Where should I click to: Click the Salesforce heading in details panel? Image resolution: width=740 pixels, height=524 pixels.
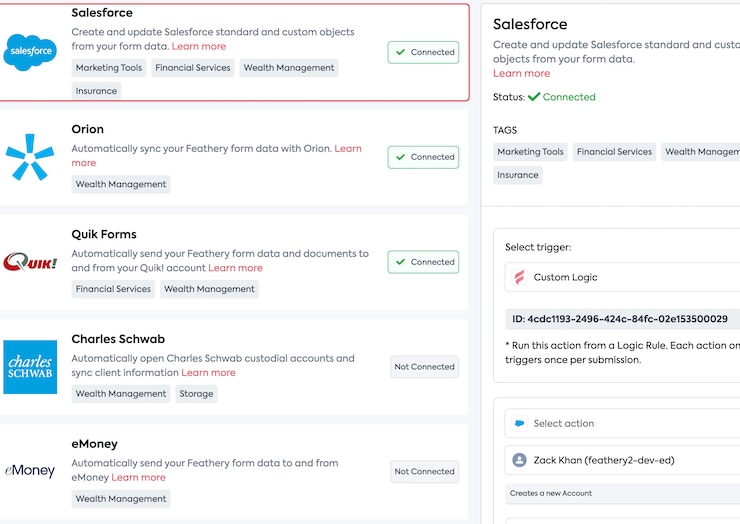[530, 24]
